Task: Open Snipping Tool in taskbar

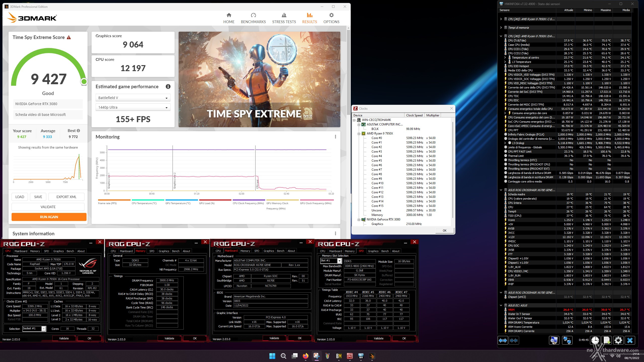Action: coord(316,356)
